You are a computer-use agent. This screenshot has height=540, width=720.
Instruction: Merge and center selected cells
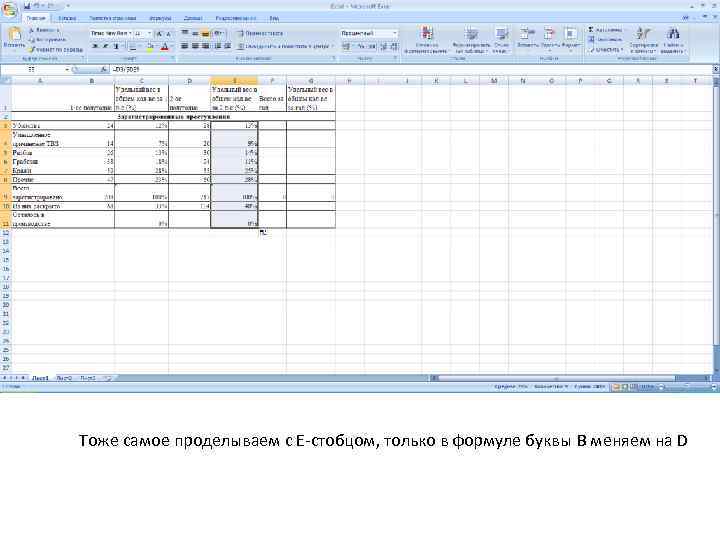(x=285, y=46)
